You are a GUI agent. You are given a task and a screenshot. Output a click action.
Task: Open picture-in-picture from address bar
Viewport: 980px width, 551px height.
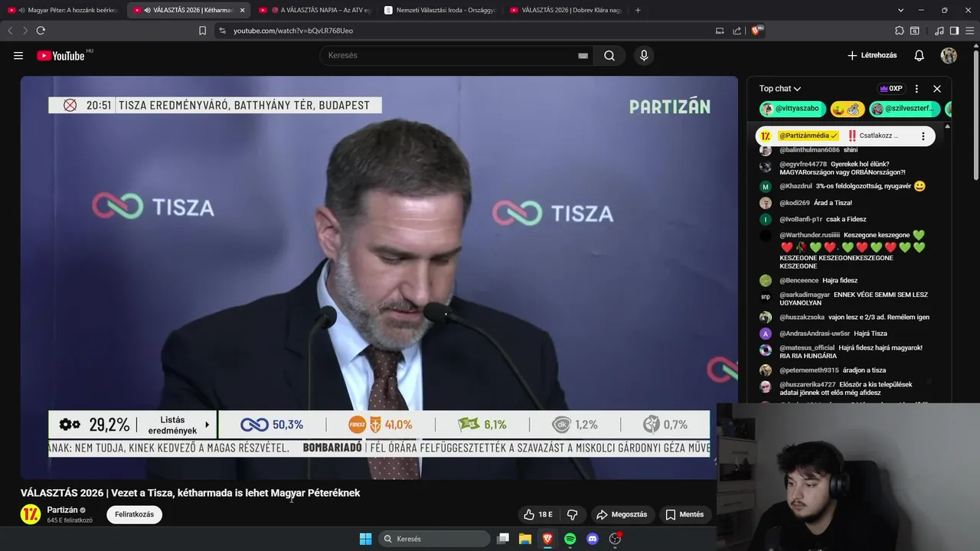coord(720,31)
